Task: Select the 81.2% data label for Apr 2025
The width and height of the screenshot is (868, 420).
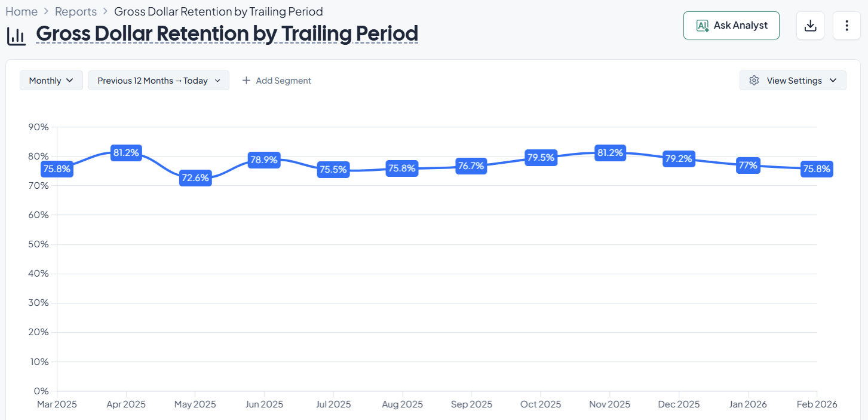Action: (126, 152)
